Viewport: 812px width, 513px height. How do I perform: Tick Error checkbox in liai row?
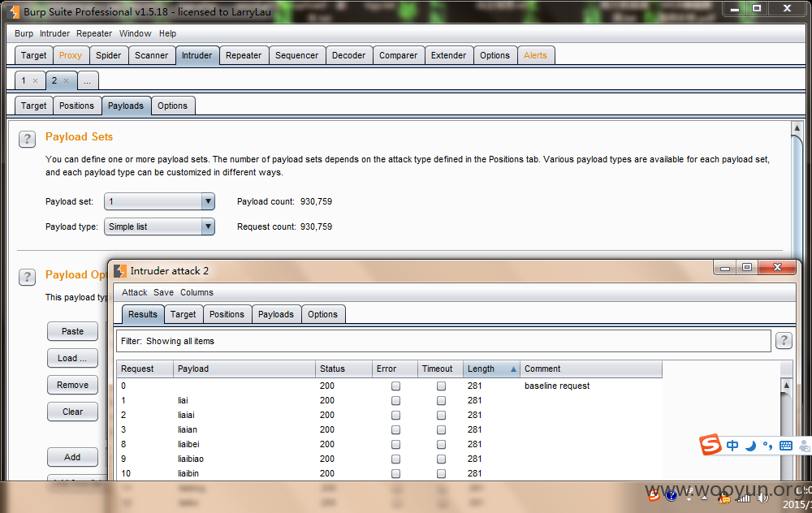(x=395, y=400)
